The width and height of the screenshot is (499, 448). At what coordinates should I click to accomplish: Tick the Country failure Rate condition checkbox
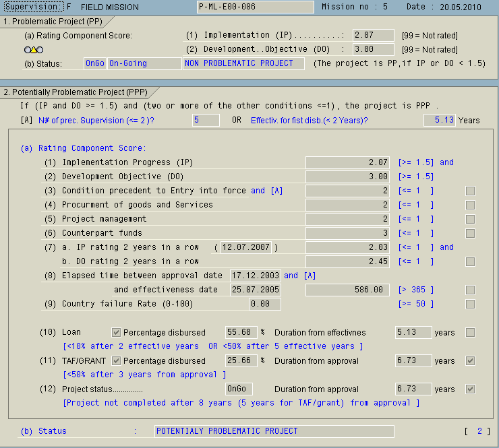470,304
